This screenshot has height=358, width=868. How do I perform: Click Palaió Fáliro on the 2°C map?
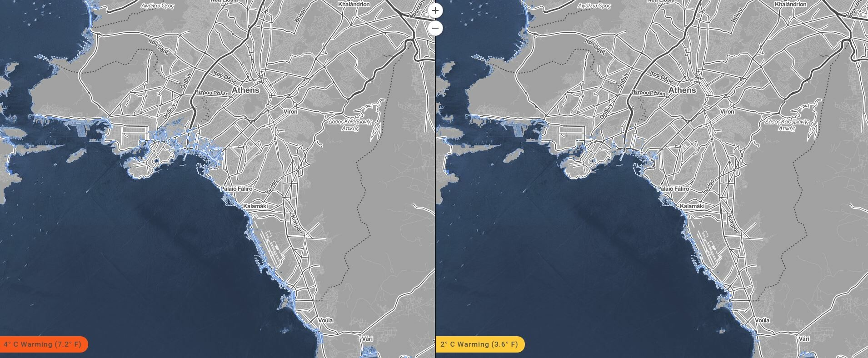[x=673, y=189]
